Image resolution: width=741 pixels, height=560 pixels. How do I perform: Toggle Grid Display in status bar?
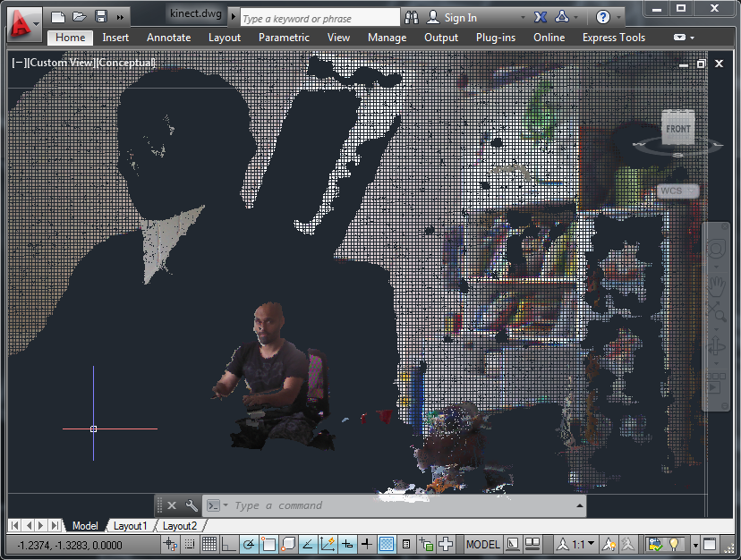click(x=209, y=544)
